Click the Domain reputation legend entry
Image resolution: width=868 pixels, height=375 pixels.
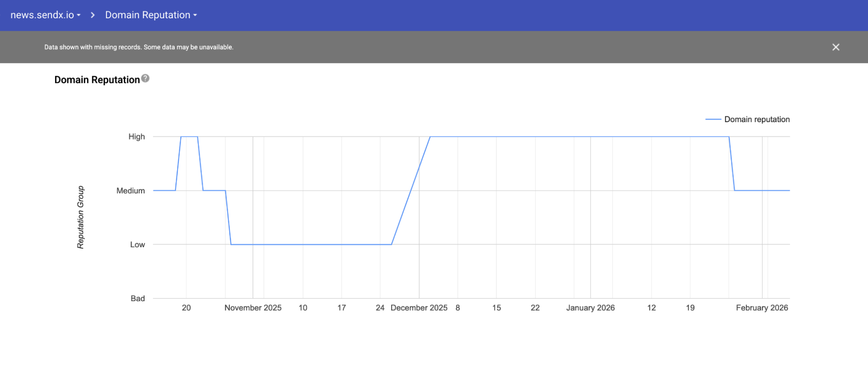[x=747, y=119]
